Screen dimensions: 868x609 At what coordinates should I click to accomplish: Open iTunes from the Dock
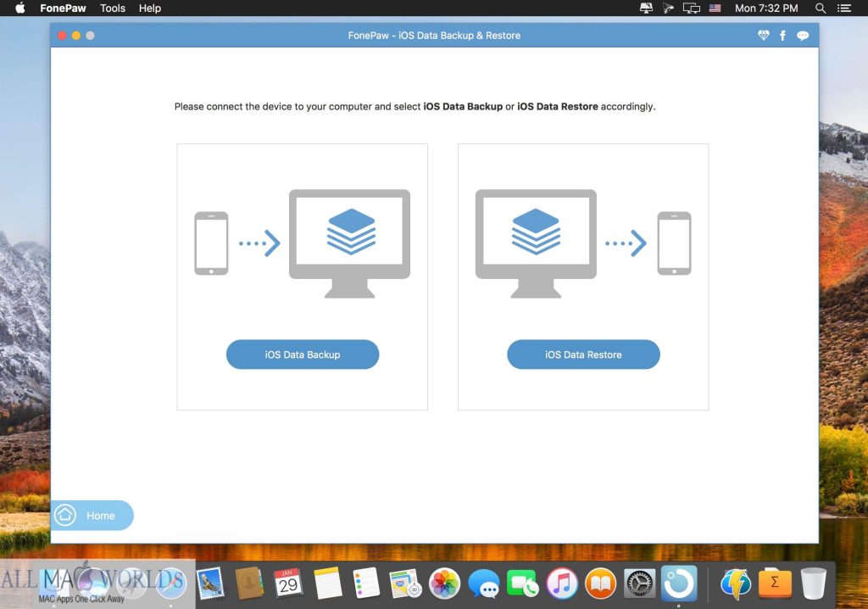562,584
